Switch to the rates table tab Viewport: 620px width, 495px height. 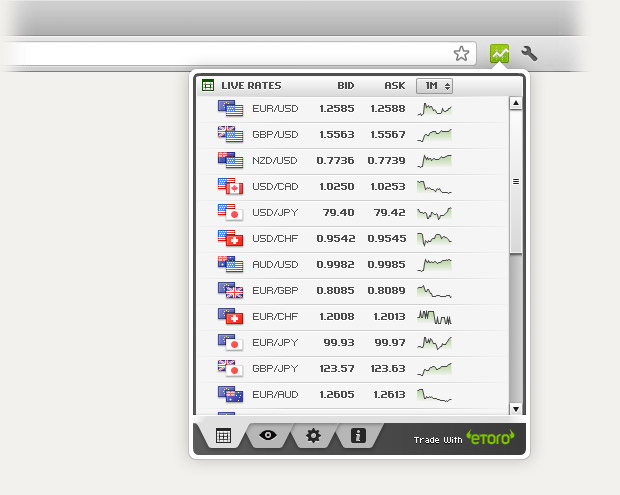223,436
